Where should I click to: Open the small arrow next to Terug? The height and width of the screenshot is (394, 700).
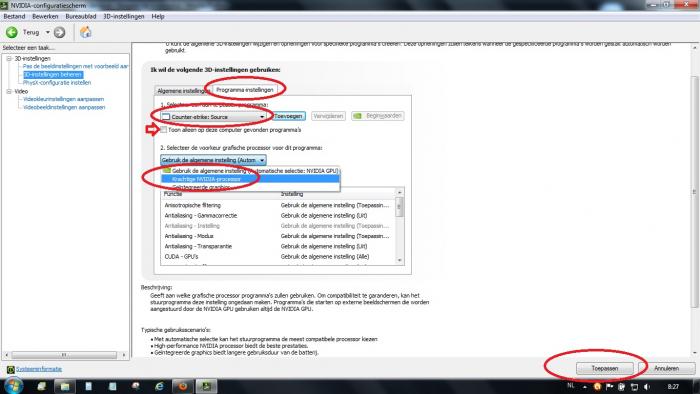coord(48,32)
